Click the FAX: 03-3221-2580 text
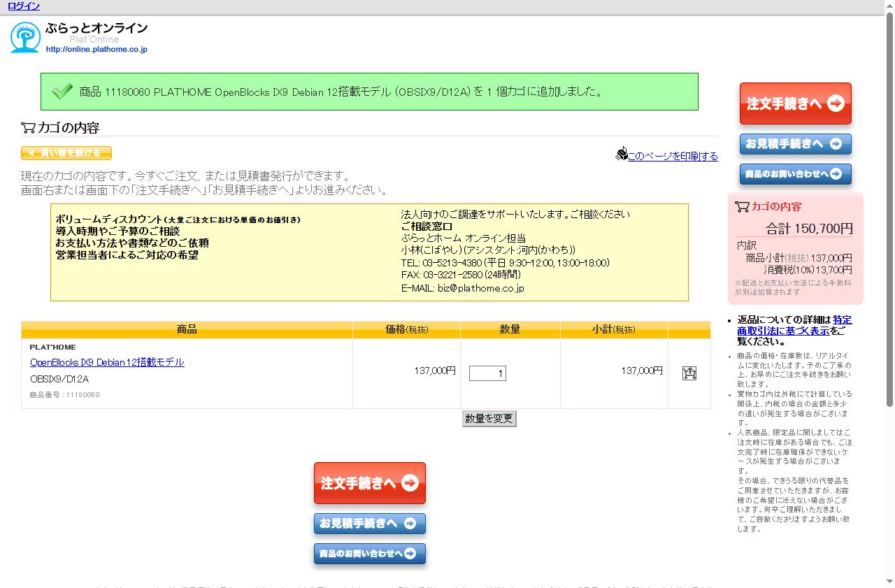Image resolution: width=895 pixels, height=588 pixels. click(x=461, y=275)
